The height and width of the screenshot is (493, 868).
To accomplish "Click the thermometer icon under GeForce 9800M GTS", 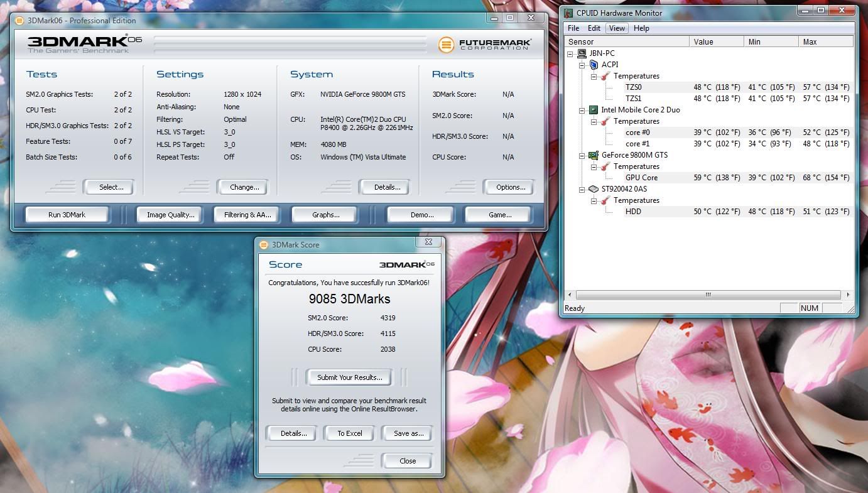I will (x=605, y=166).
